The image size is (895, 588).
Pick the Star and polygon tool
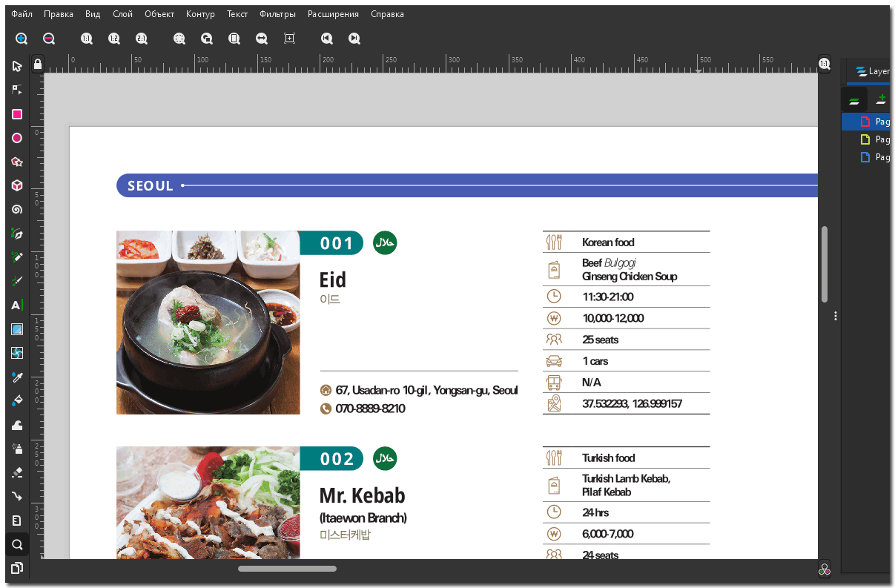[x=17, y=162]
